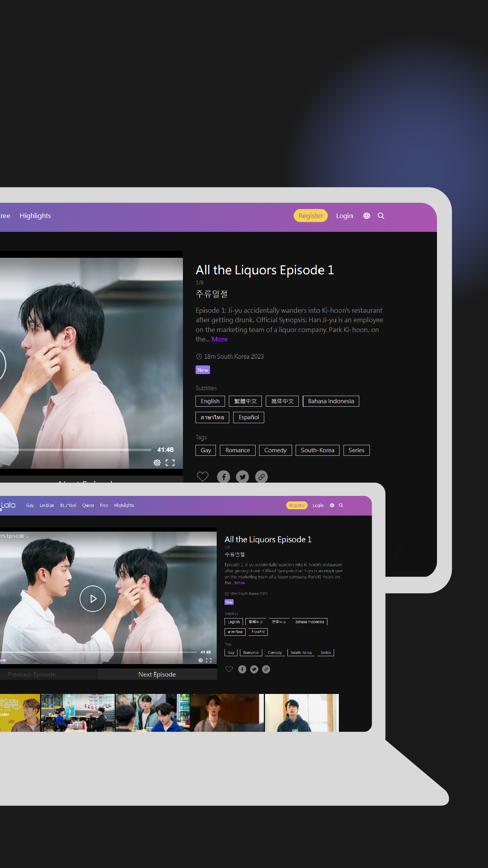488x868 pixels.
Task: Open the Free section on the laptop
Action: click(x=104, y=505)
